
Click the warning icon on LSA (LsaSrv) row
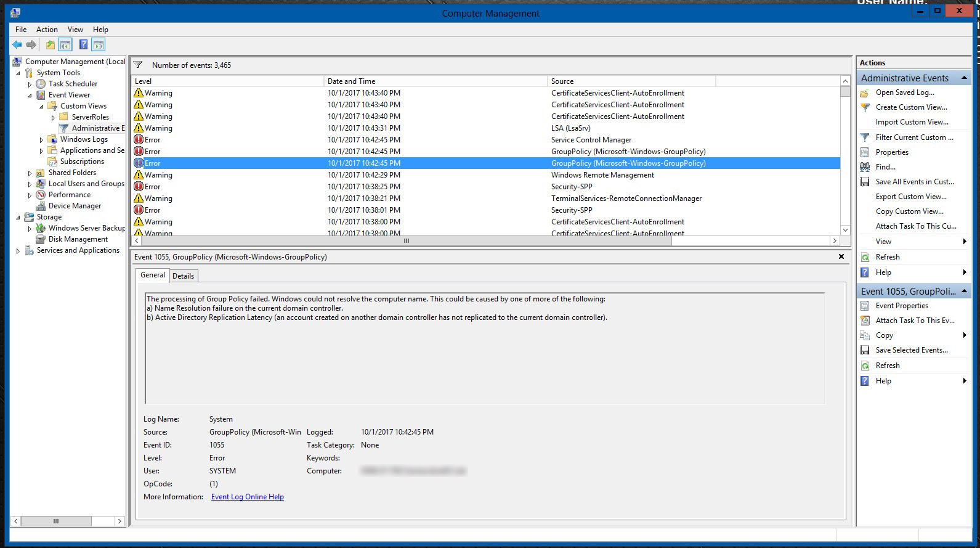[139, 128]
